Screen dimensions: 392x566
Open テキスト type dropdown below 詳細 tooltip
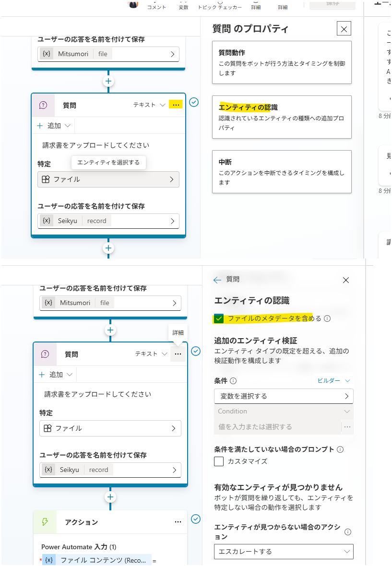[151, 354]
